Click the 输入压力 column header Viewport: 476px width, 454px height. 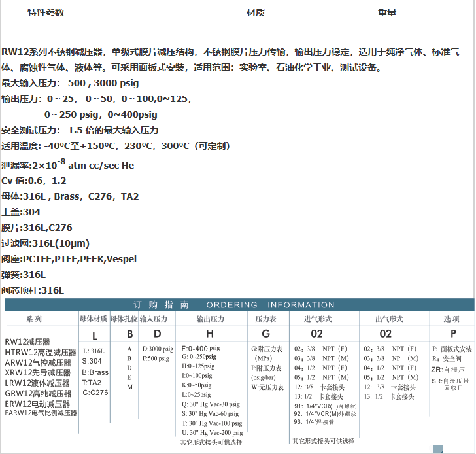tap(154, 319)
